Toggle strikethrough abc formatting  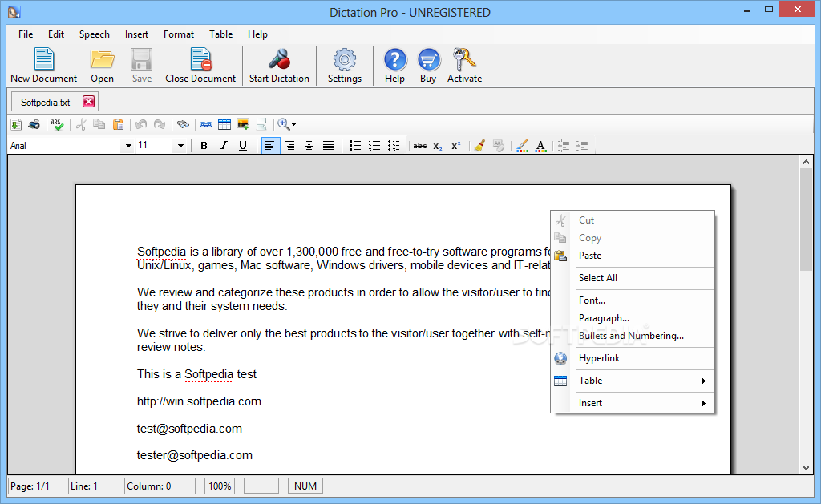click(420, 146)
